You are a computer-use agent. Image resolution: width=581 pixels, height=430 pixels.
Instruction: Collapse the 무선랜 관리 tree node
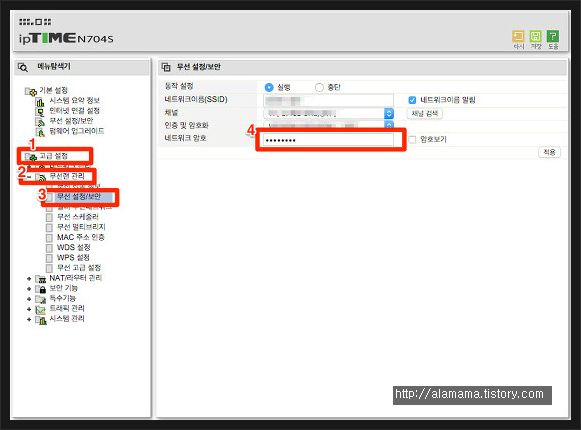[29, 177]
